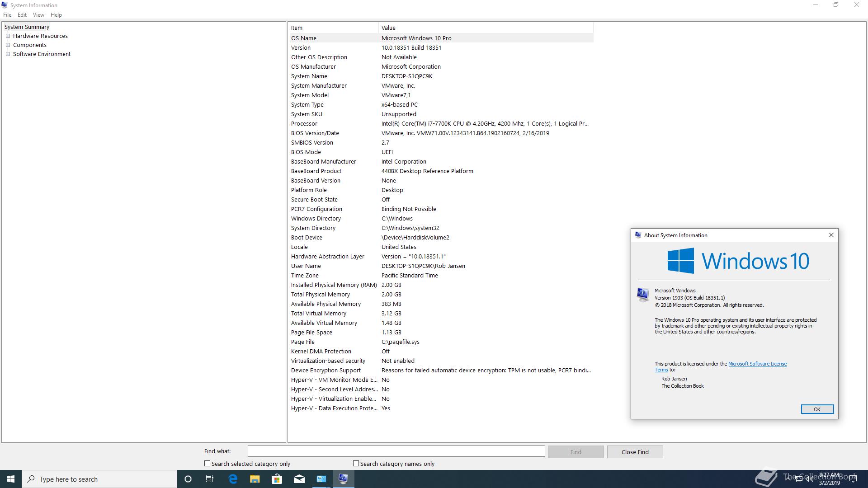Click the taskbar clock and date
Viewport: 868px width, 488px height.
(x=829, y=479)
